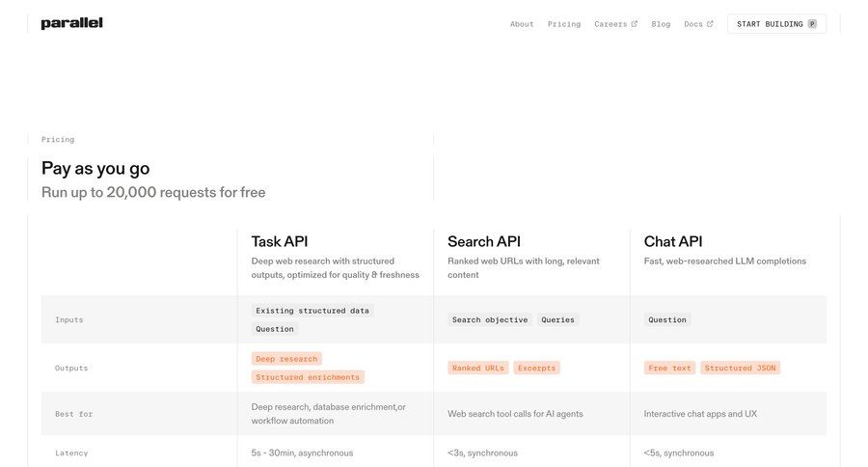868x467 pixels.
Task: Click the "Existing structured data" input tag
Action: [312, 311]
